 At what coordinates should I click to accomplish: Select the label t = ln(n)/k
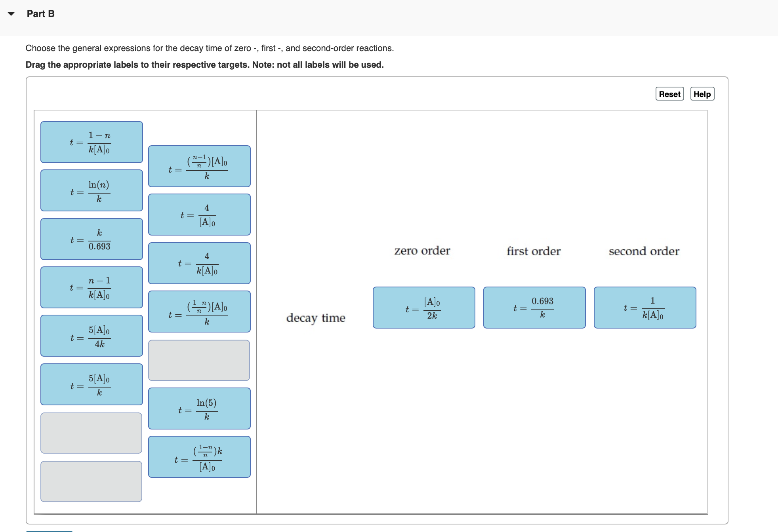(91, 190)
